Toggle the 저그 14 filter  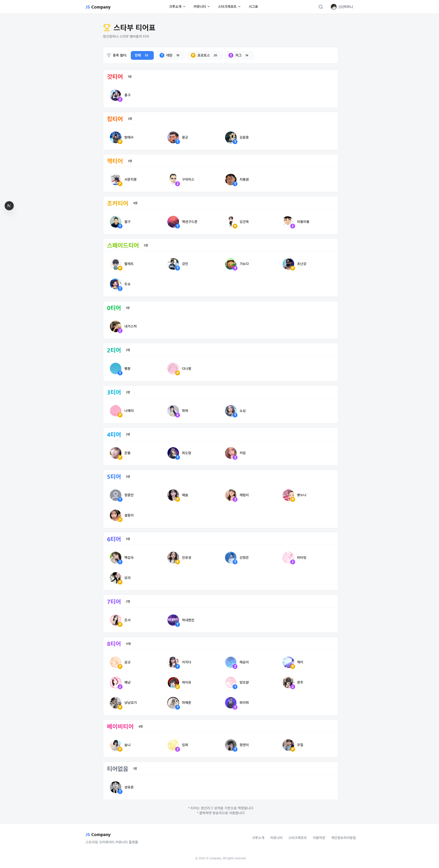(x=239, y=55)
